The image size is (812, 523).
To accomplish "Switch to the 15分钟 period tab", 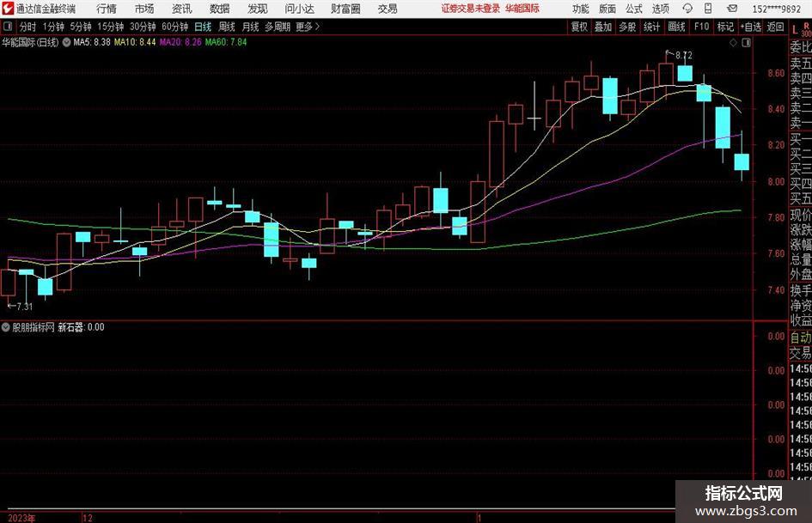I will point(111,27).
